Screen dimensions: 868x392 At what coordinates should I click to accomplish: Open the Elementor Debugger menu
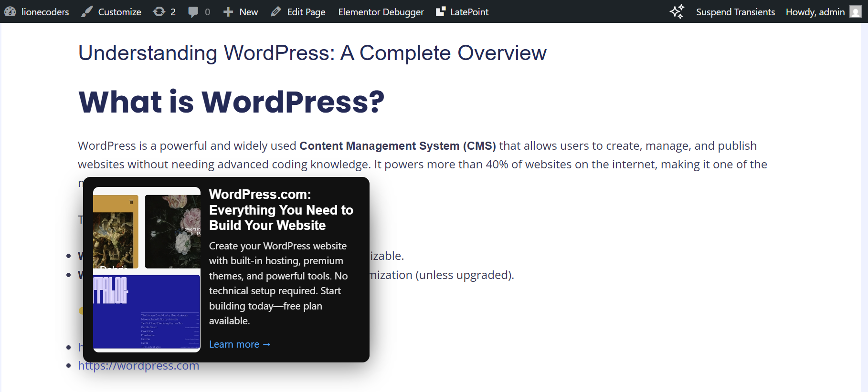381,12
